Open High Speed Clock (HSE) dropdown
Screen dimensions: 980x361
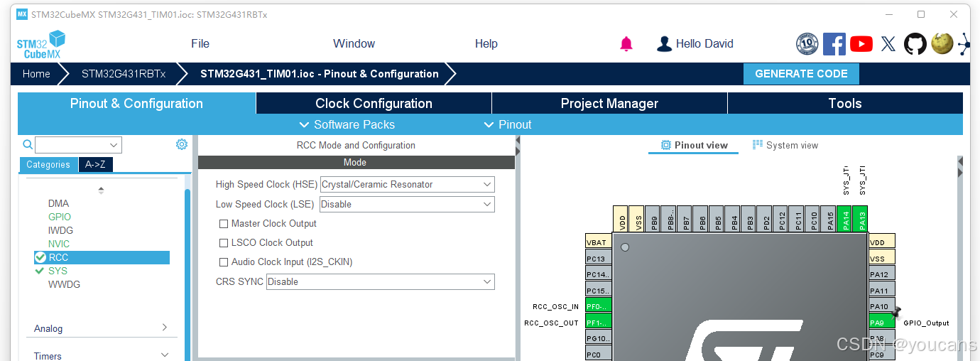click(x=408, y=184)
